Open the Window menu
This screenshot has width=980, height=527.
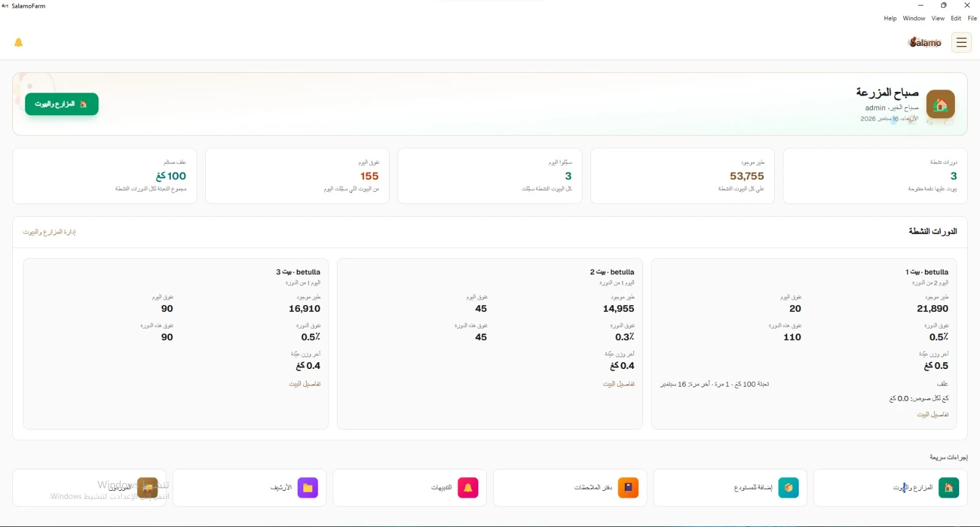point(914,18)
